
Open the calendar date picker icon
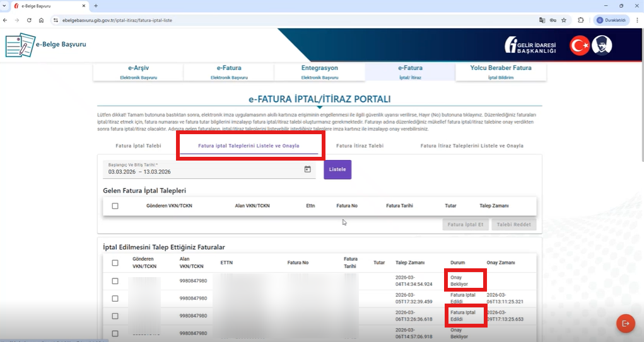pyautogui.click(x=307, y=169)
